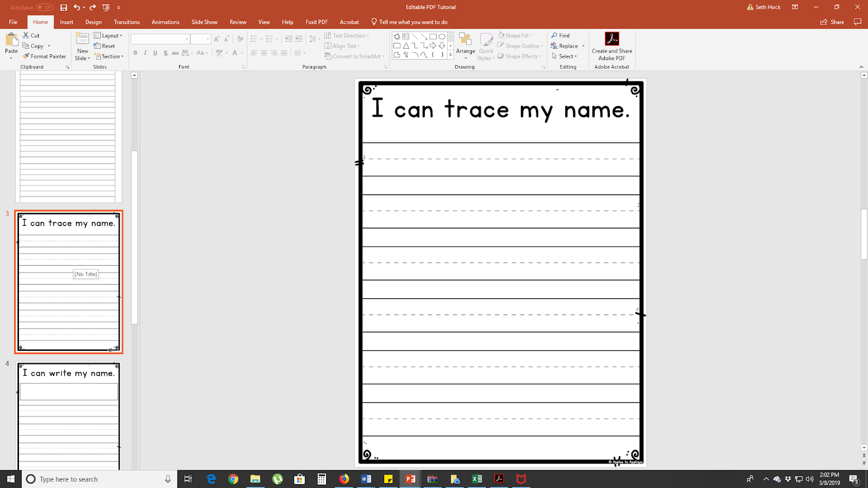Expand the Align Text menu
The height and width of the screenshot is (488, 868).
342,46
